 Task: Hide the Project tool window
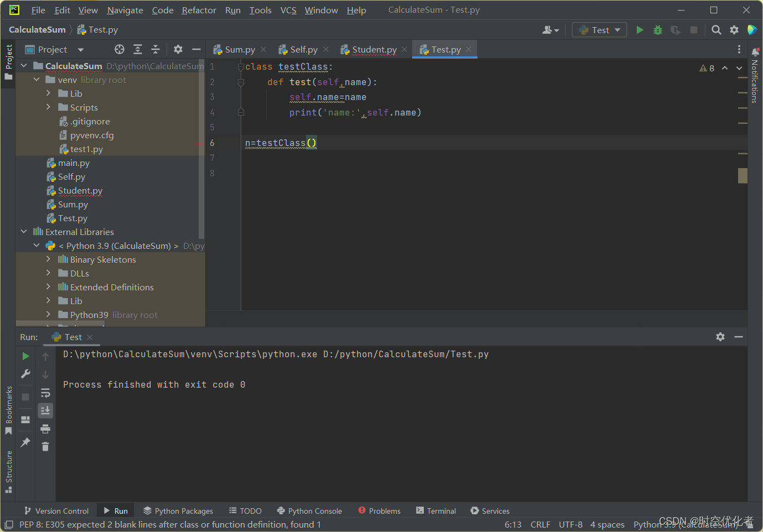point(196,49)
